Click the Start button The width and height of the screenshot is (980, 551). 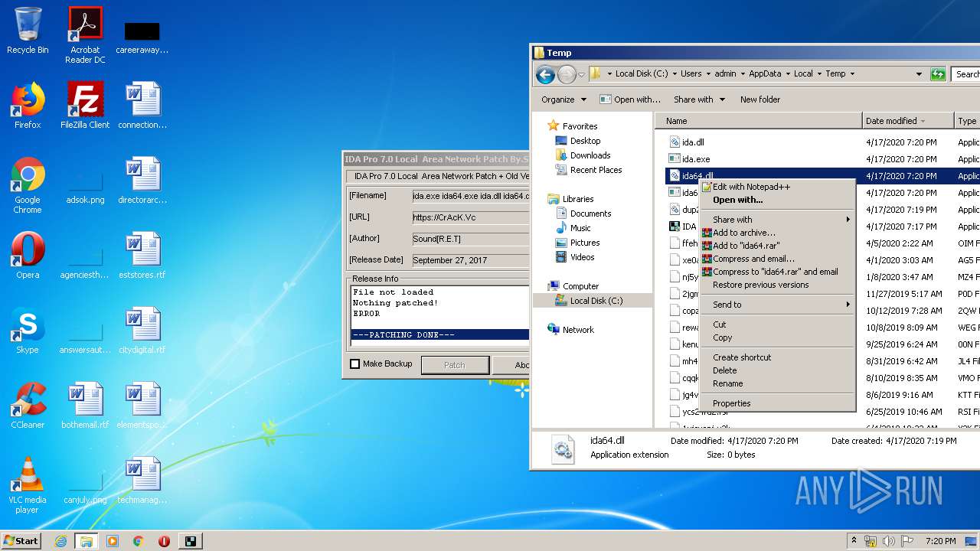coord(21,541)
